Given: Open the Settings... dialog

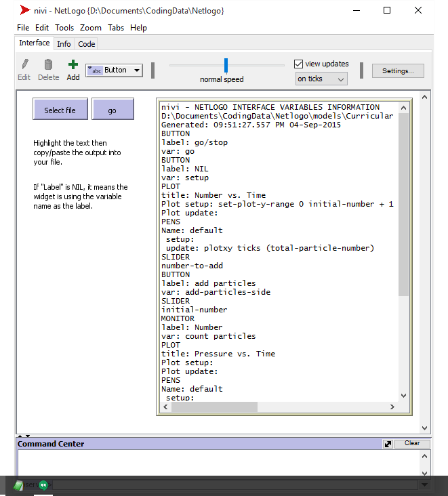Looking at the screenshot, I should (x=397, y=71).
